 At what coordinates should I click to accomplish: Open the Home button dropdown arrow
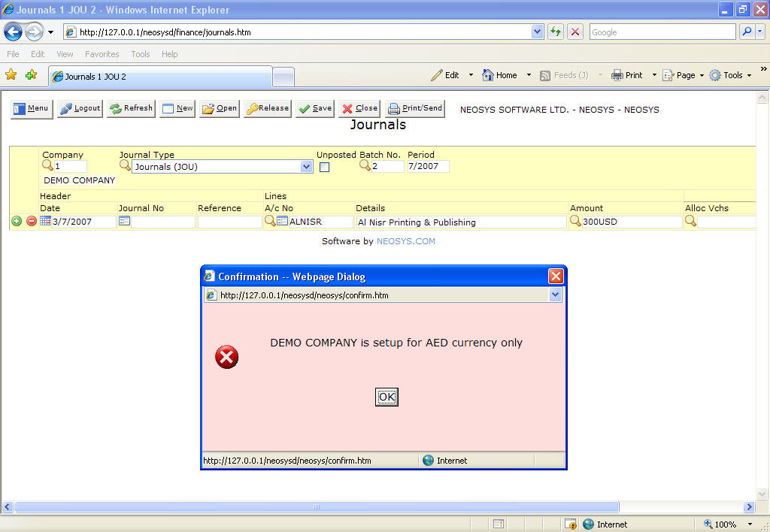coord(529,75)
